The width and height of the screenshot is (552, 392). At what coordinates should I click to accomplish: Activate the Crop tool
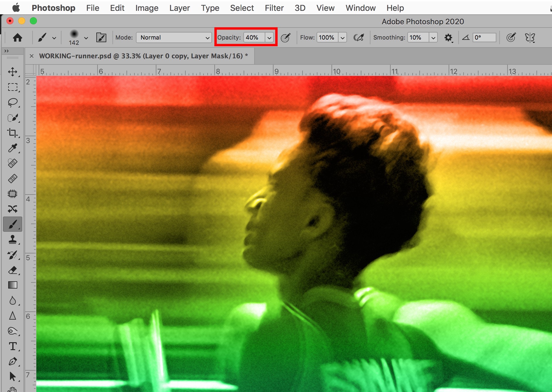pos(13,133)
